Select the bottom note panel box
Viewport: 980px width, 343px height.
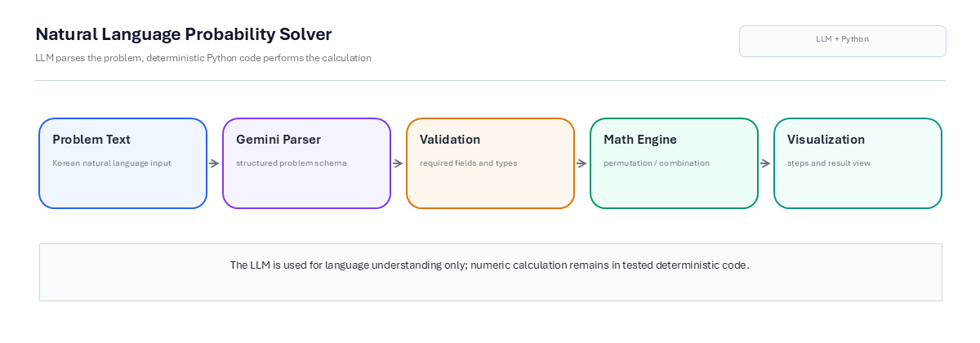click(490, 272)
